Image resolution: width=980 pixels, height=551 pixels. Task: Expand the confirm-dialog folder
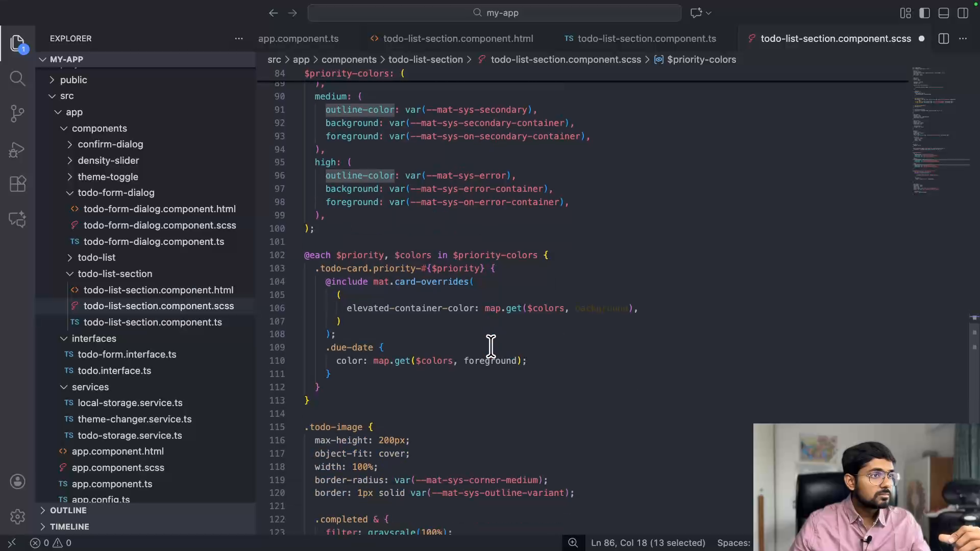(110, 144)
